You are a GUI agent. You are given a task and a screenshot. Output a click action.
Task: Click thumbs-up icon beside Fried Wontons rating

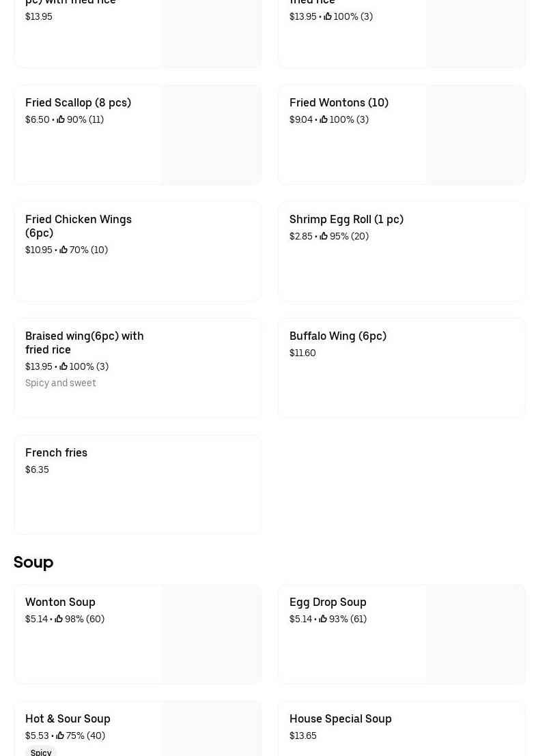pos(324,119)
